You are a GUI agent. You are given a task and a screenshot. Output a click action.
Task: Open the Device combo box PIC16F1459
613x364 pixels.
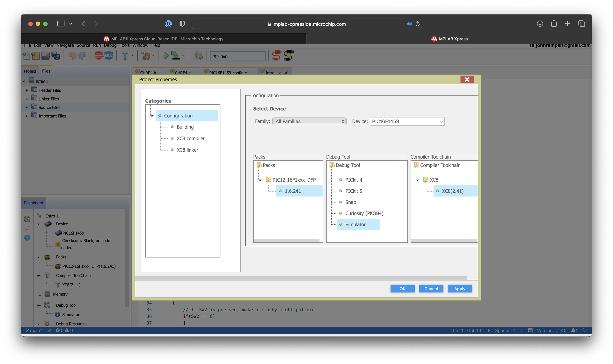[x=407, y=121]
